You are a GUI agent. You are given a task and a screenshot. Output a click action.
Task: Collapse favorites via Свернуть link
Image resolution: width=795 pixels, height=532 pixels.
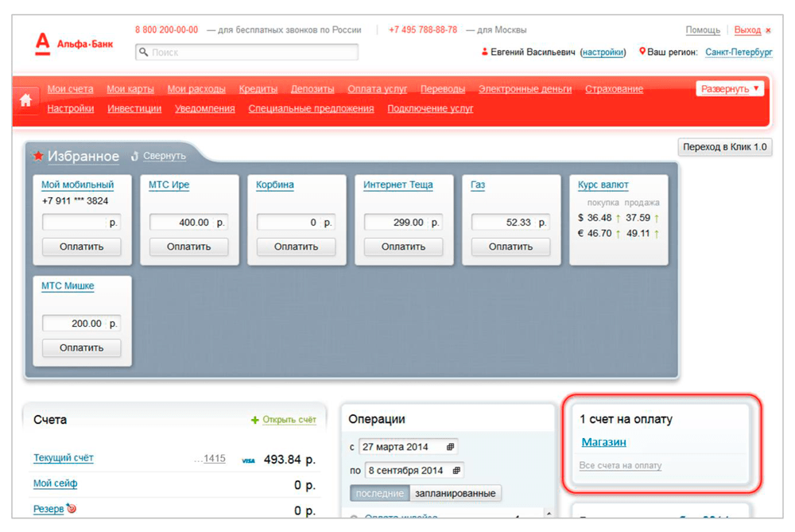point(165,156)
